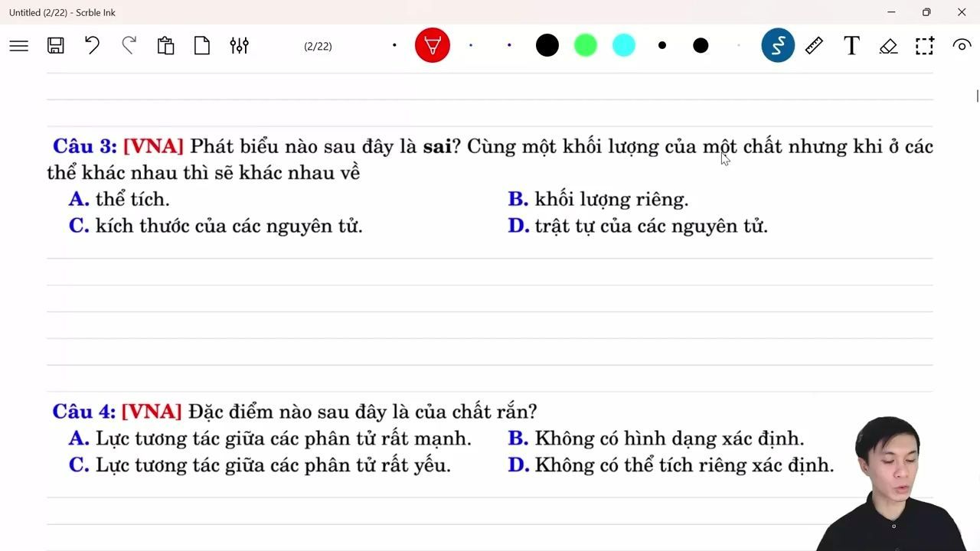Screen dimensions: 980x551
Task: Click the Paste clipboard icon
Action: [165, 46]
